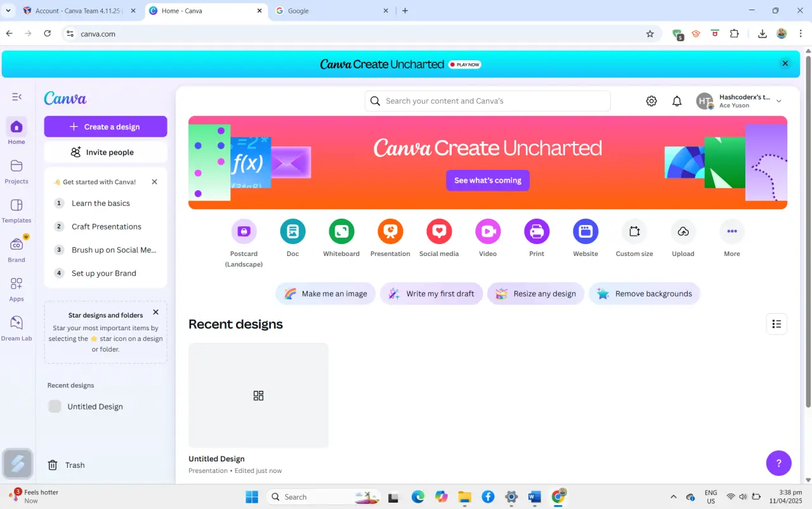Open Apps in the left sidebar
The width and height of the screenshot is (812, 509).
click(x=16, y=289)
